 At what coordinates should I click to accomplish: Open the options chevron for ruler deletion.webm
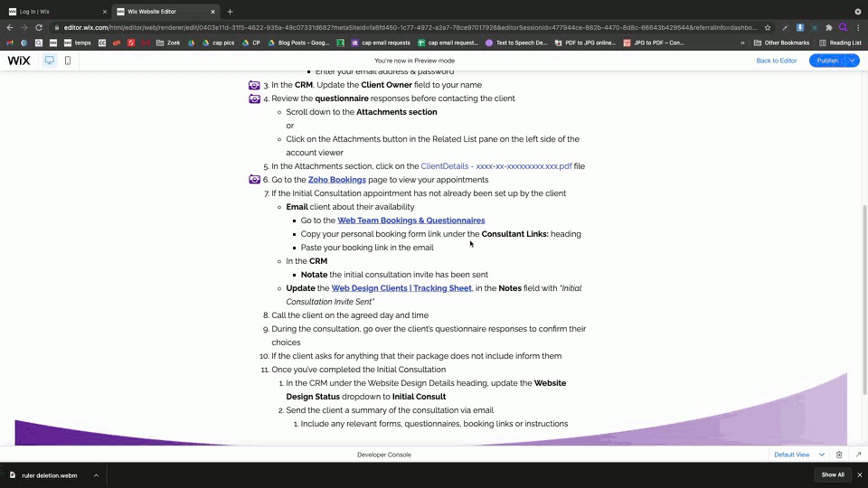pyautogui.click(x=96, y=475)
